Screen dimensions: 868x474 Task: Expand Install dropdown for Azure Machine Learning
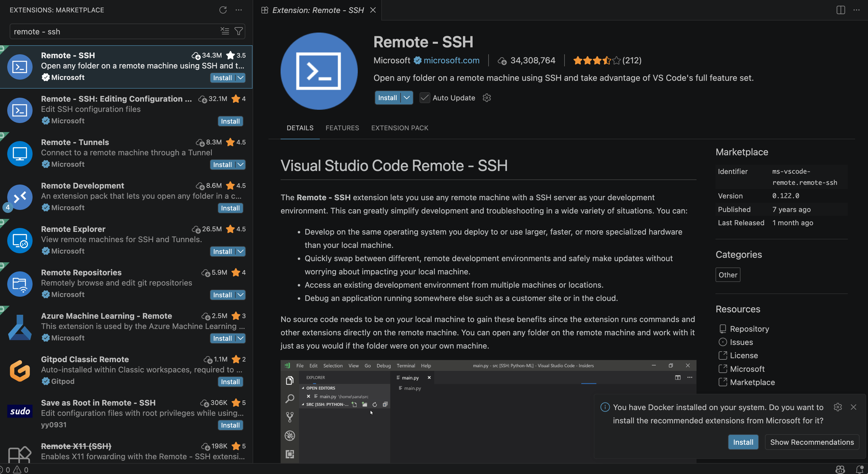click(240, 338)
